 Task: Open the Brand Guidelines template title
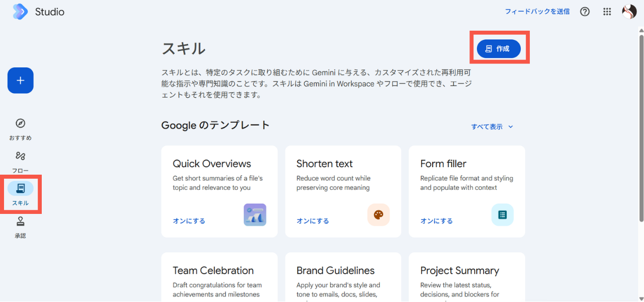(x=336, y=271)
